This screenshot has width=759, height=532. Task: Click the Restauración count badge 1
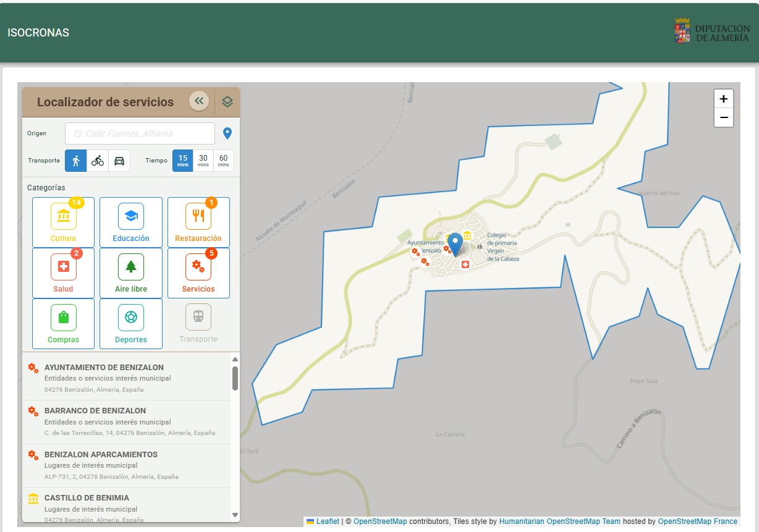click(x=211, y=203)
